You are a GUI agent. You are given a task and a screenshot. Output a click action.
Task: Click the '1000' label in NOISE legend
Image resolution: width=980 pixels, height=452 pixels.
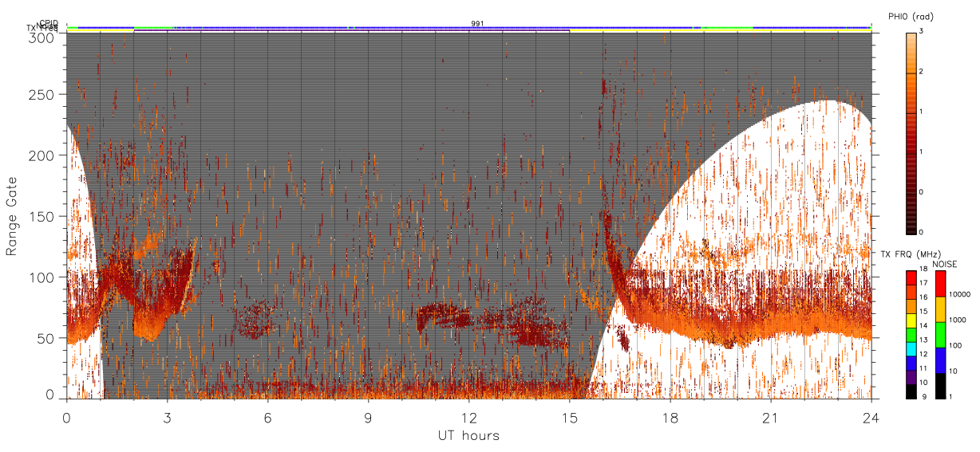(958, 320)
